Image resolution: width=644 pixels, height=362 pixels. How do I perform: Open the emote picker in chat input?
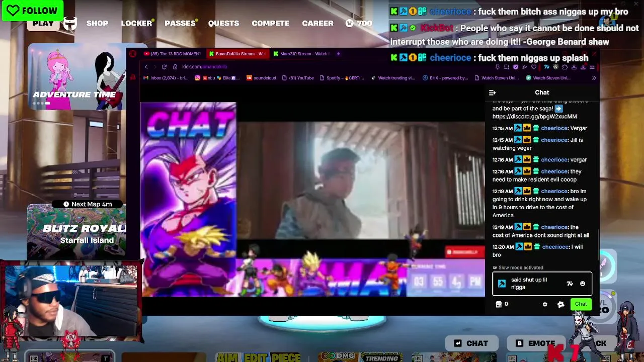[583, 284]
